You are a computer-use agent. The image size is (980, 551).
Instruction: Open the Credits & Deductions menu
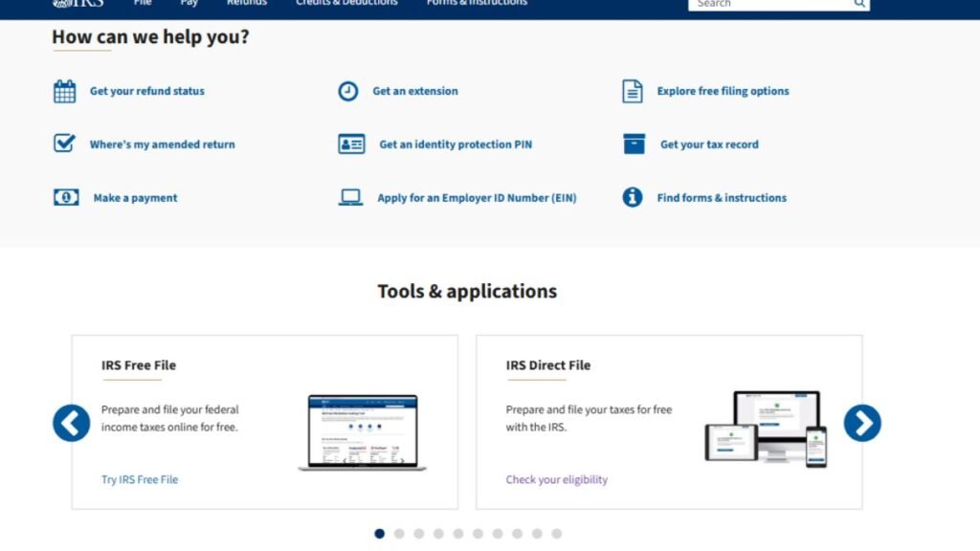(x=346, y=3)
